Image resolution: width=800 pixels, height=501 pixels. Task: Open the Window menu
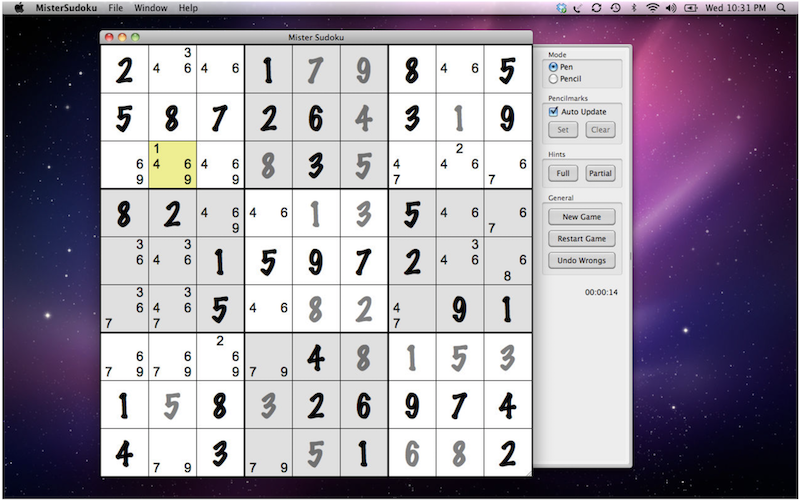151,8
